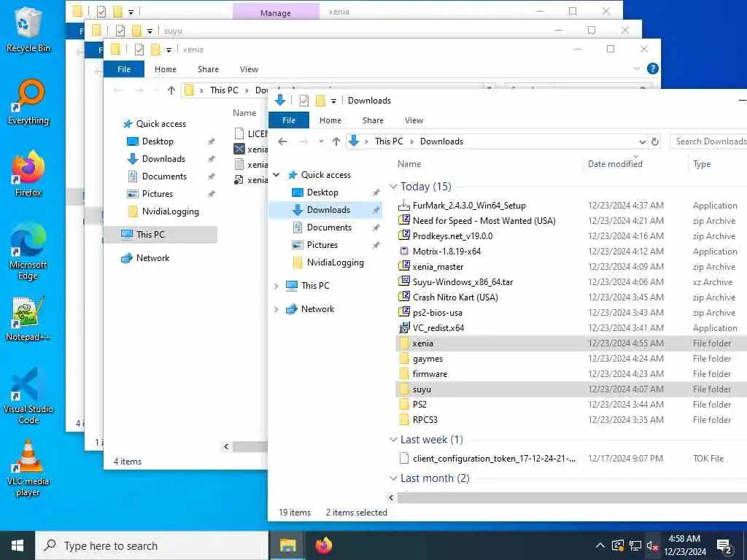Open Firefox from the taskbar
Screen dimensions: 747x560
pos(323,545)
